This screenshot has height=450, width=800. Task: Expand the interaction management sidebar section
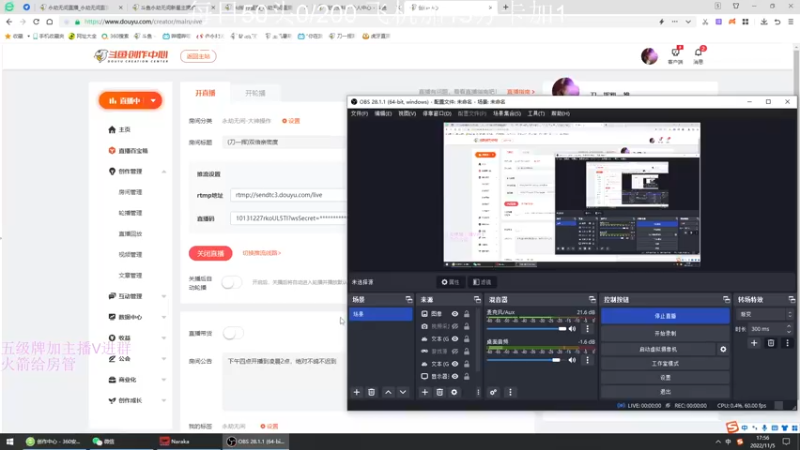click(x=164, y=296)
